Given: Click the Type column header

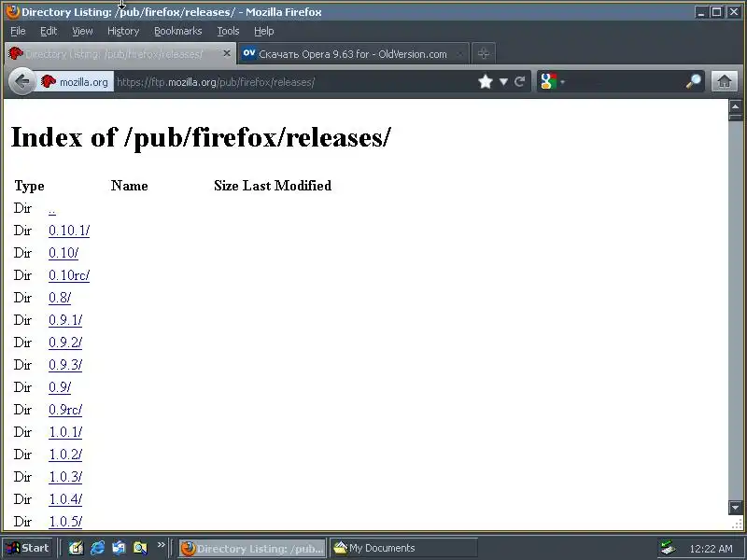Looking at the screenshot, I should pyautogui.click(x=29, y=186).
